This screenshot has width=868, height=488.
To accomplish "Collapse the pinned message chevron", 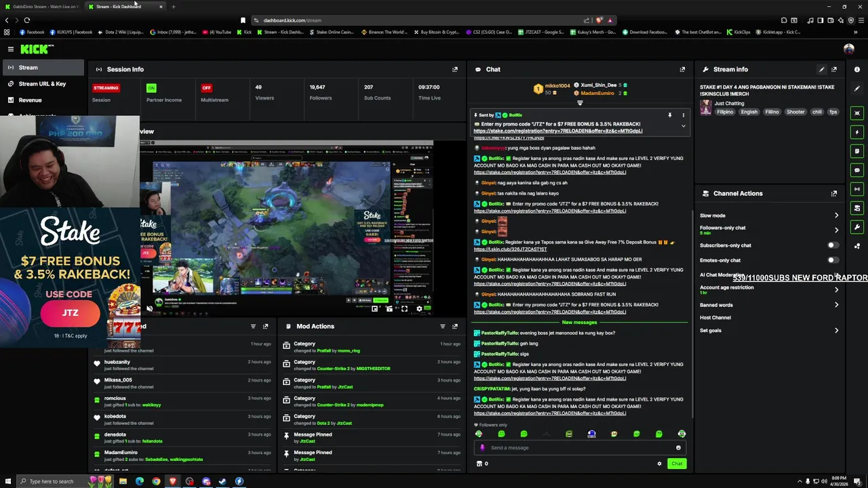I will [x=683, y=126].
